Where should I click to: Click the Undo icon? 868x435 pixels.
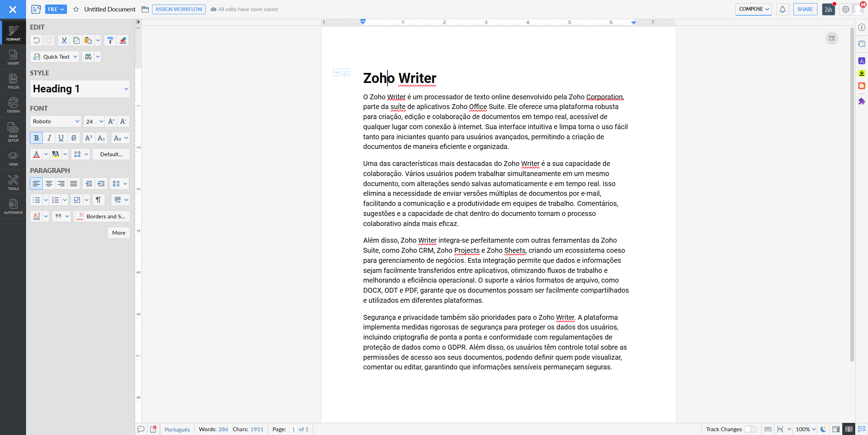point(36,40)
